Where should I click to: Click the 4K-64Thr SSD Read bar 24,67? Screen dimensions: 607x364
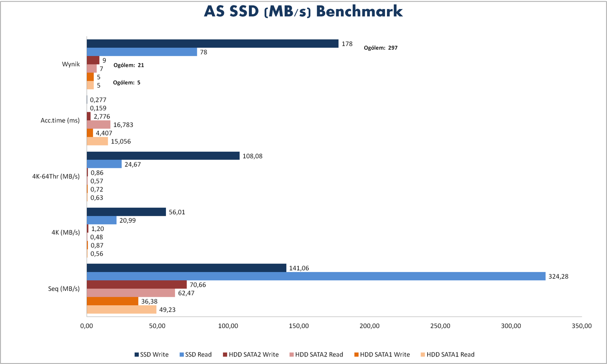click(104, 164)
